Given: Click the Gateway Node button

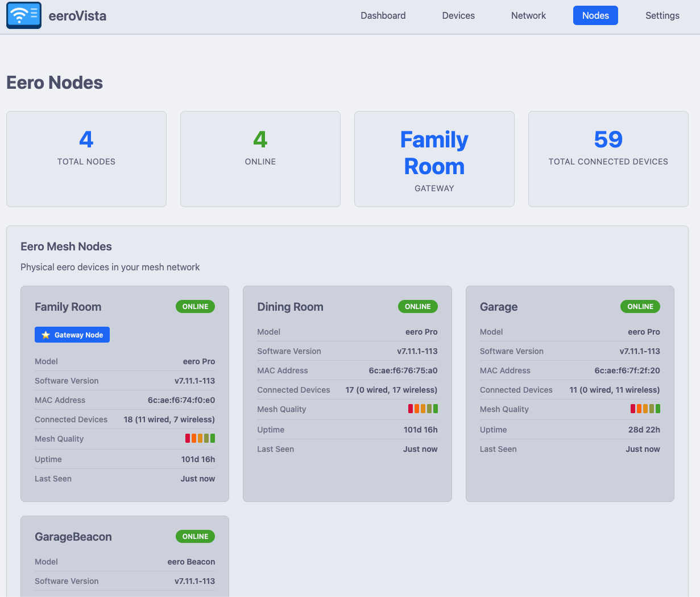Looking at the screenshot, I should click(x=72, y=335).
